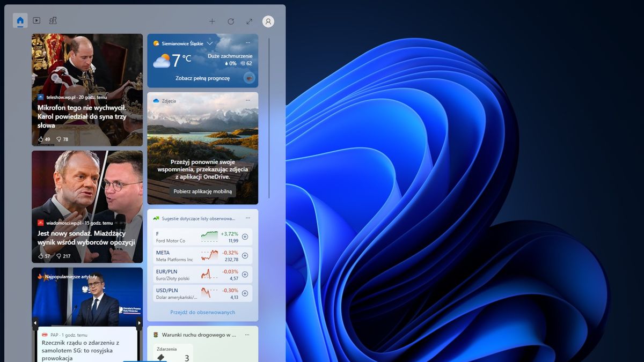Open the 'Zobacz pełną prognozę' forecast link
Image resolution: width=644 pixels, height=362 pixels.
[x=202, y=78]
